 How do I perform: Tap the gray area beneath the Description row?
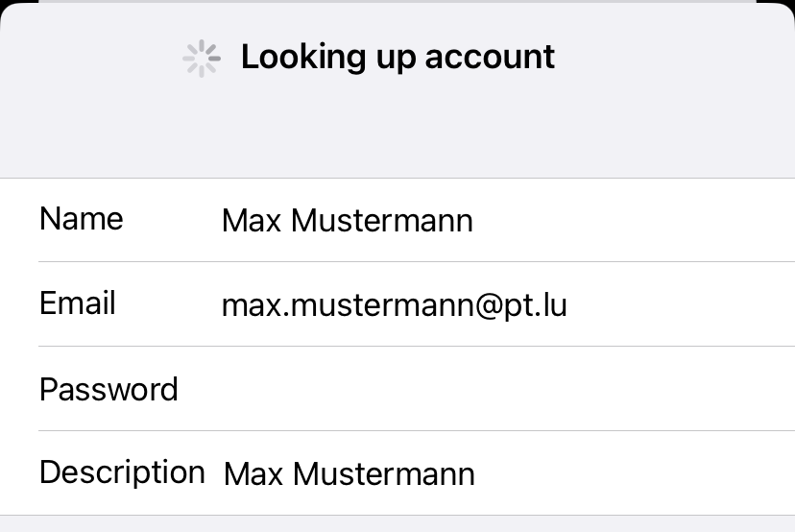397,524
